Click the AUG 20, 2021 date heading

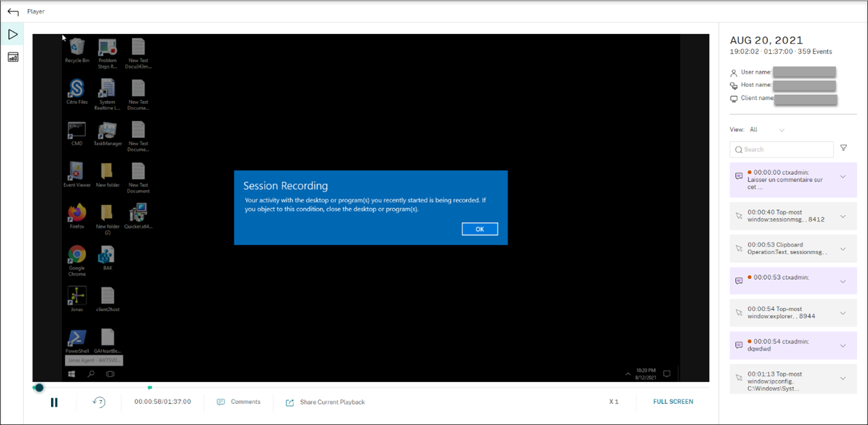click(x=766, y=41)
